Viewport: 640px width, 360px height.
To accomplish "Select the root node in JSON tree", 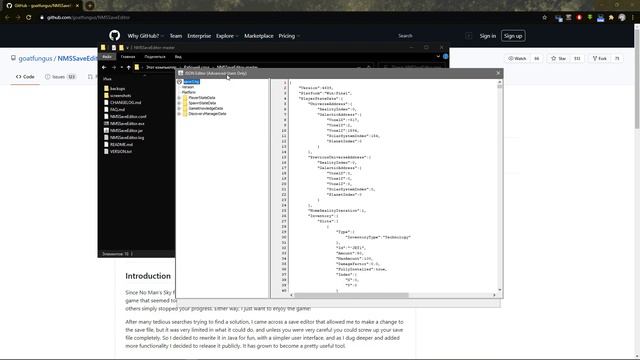I will click(191, 82).
